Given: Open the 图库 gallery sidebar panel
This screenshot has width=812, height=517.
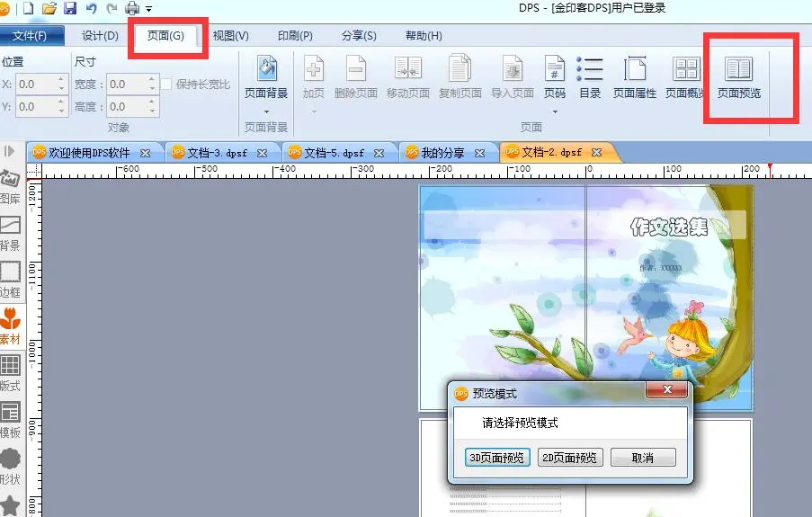Looking at the screenshot, I should pyautogui.click(x=10, y=185).
